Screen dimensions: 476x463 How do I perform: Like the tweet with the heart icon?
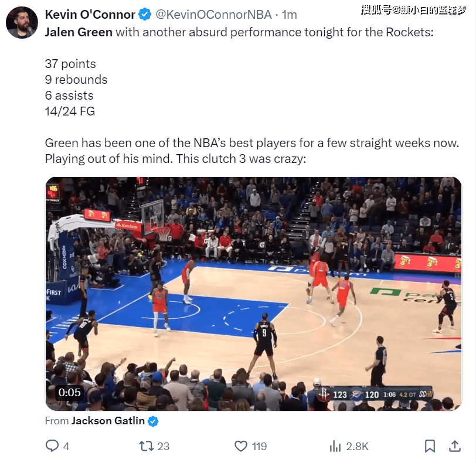tap(241, 446)
